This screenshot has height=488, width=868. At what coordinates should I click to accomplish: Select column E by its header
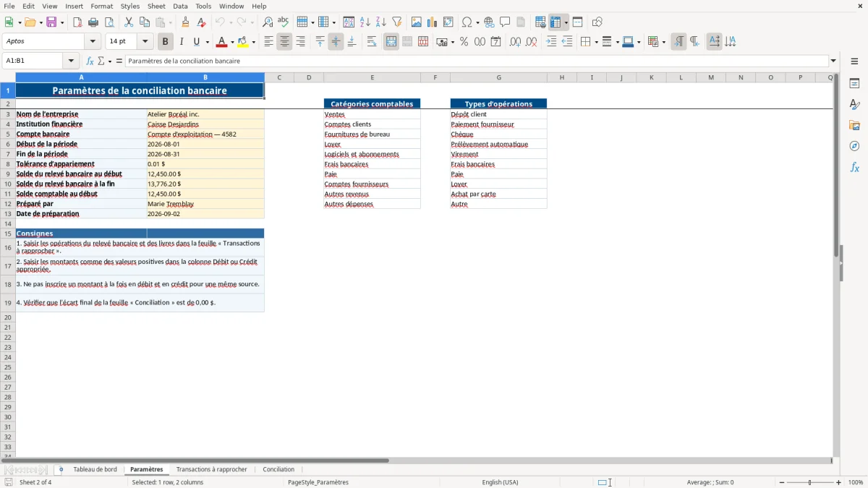tap(372, 77)
